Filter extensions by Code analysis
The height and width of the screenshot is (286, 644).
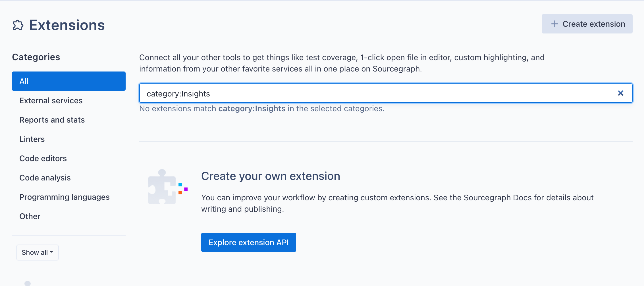(45, 178)
